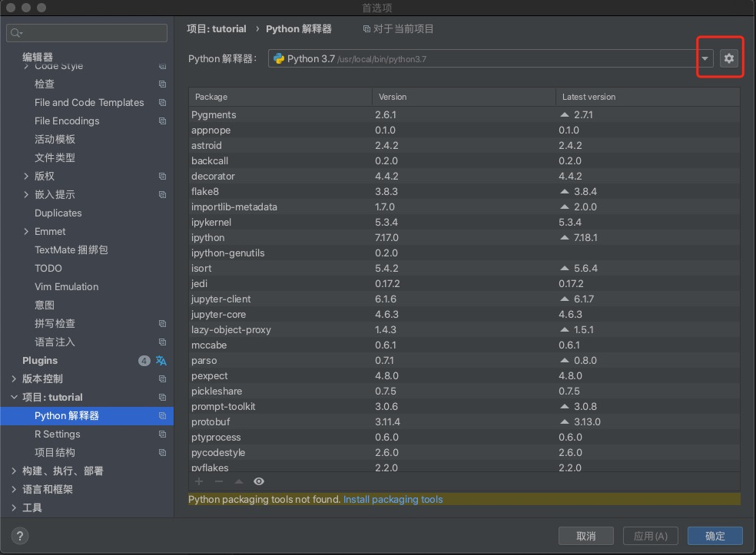Select the prompt-toolkit package row
Screen dimensions: 756x555
(x=464, y=406)
